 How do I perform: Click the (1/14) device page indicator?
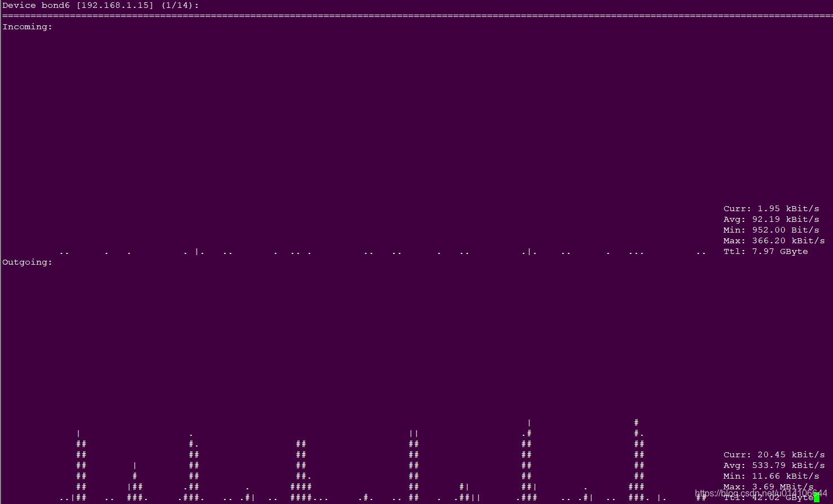pos(177,5)
